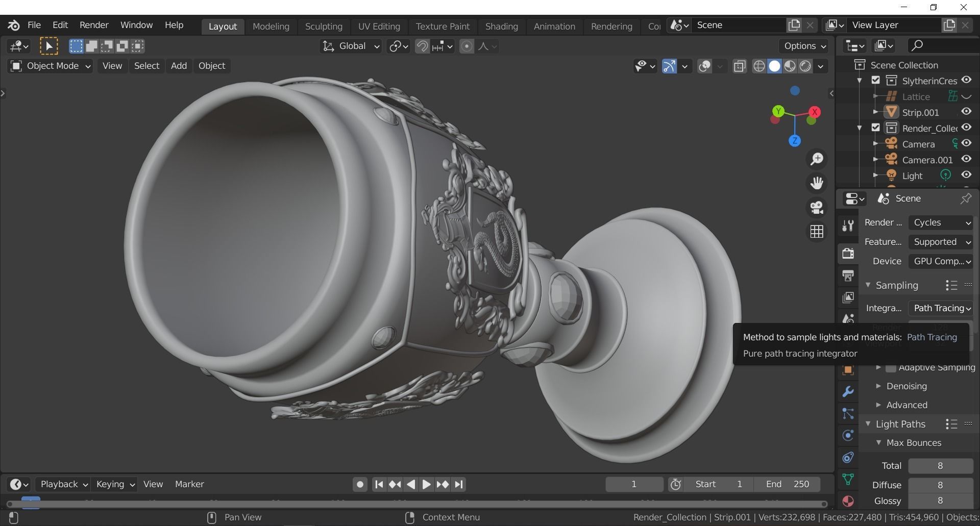
Task: Collapse the Light Paths panel
Action: tap(868, 423)
